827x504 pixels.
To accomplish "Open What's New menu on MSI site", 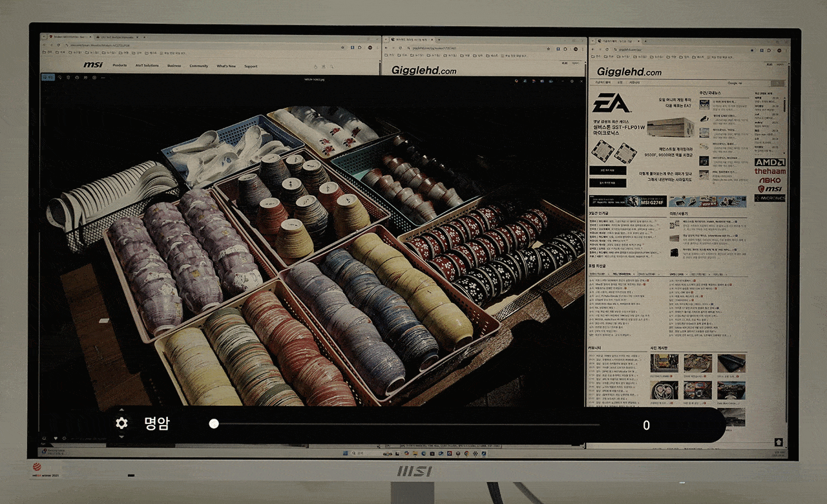I will (x=226, y=66).
